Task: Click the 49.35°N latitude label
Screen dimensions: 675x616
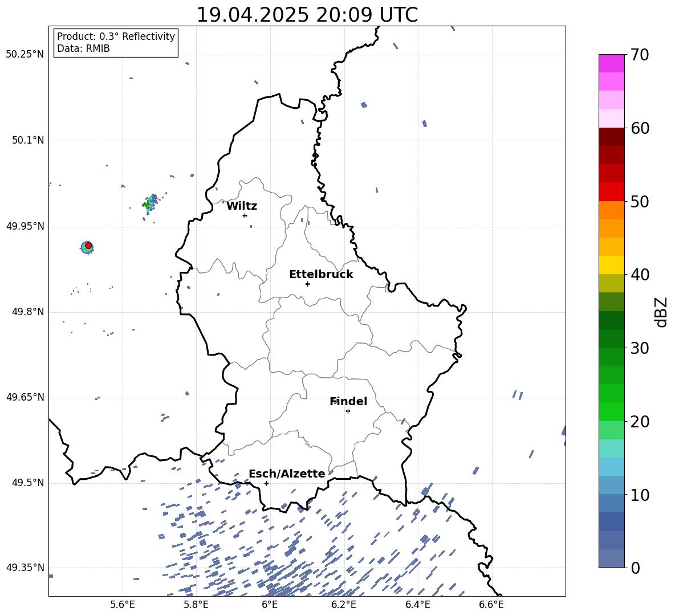Action: [x=25, y=568]
